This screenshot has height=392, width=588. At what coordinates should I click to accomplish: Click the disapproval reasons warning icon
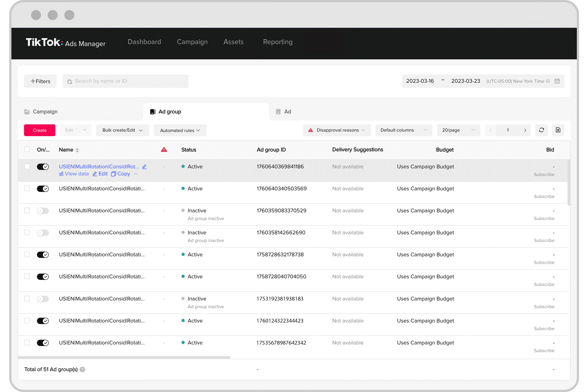pos(310,130)
